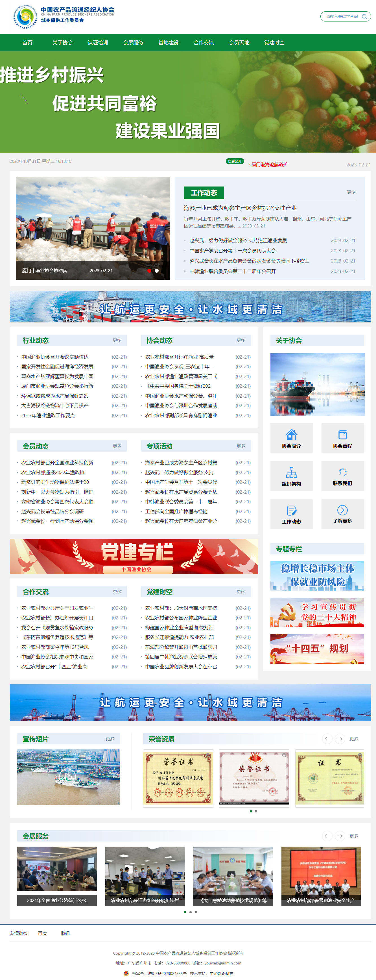376x980 pixels.
Task: Open 会员天地 in navigation bar
Action: [x=239, y=42]
